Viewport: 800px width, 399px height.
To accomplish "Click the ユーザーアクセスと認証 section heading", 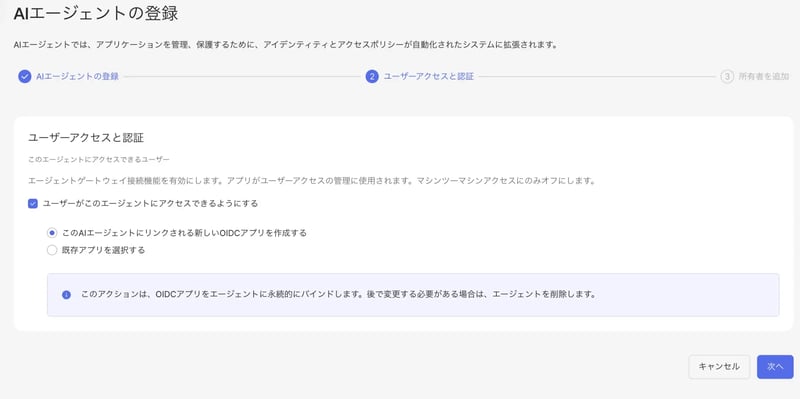I will click(x=86, y=138).
